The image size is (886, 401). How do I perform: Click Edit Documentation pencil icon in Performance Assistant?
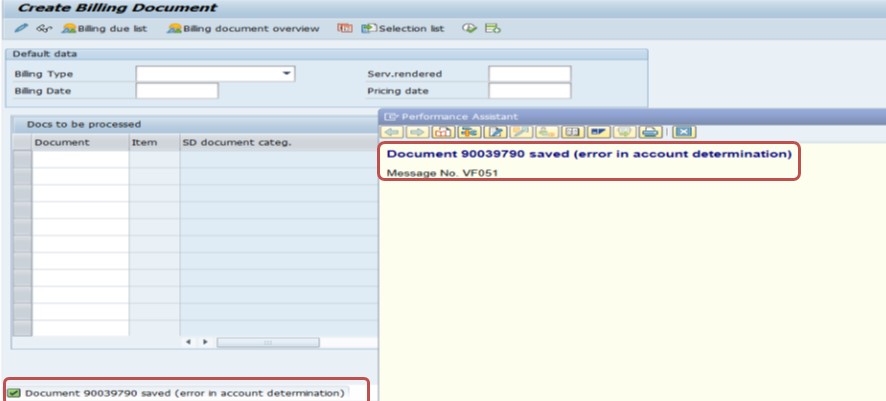495,132
